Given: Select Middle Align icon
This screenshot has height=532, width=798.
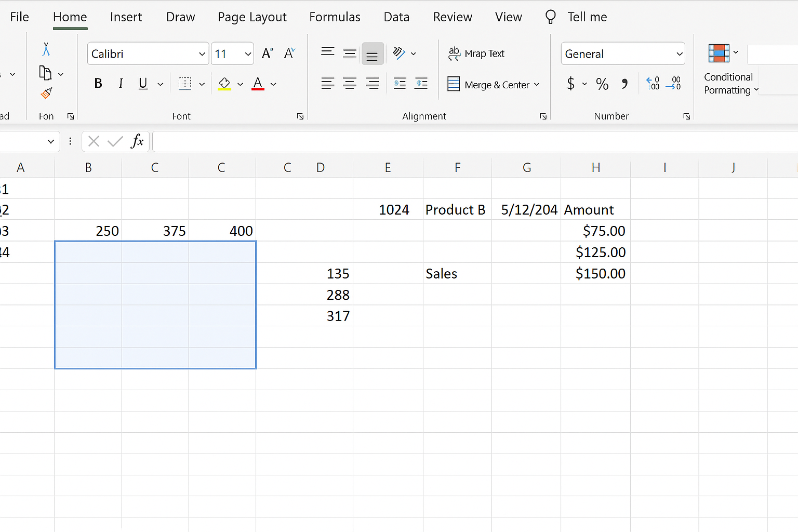Looking at the screenshot, I should [x=350, y=54].
